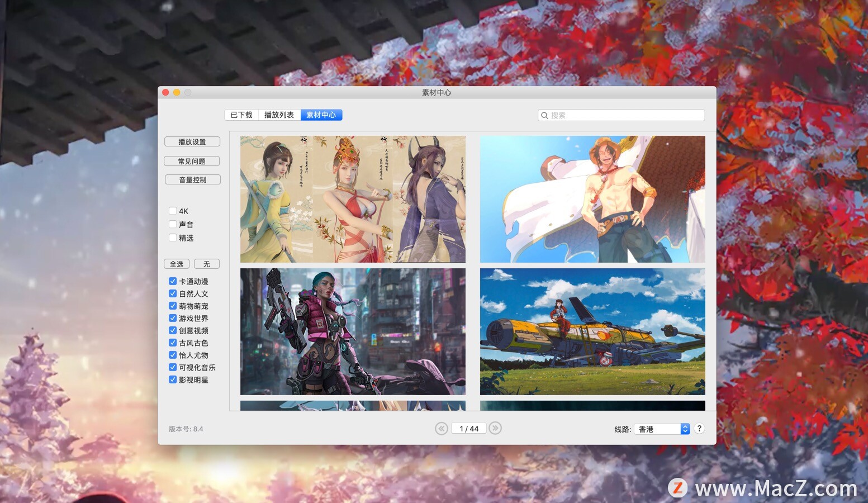The image size is (868, 503).
Task: Uncheck the 可视化音乐 category
Action: point(173,367)
